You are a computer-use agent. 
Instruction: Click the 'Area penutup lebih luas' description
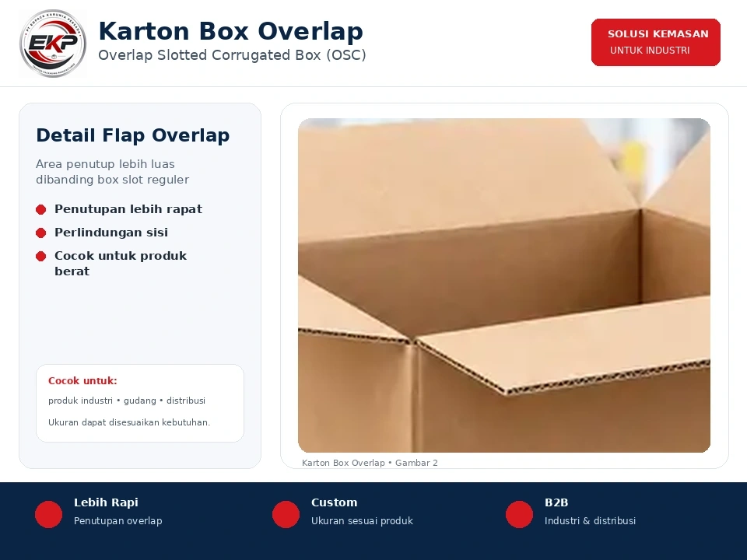click(112, 172)
